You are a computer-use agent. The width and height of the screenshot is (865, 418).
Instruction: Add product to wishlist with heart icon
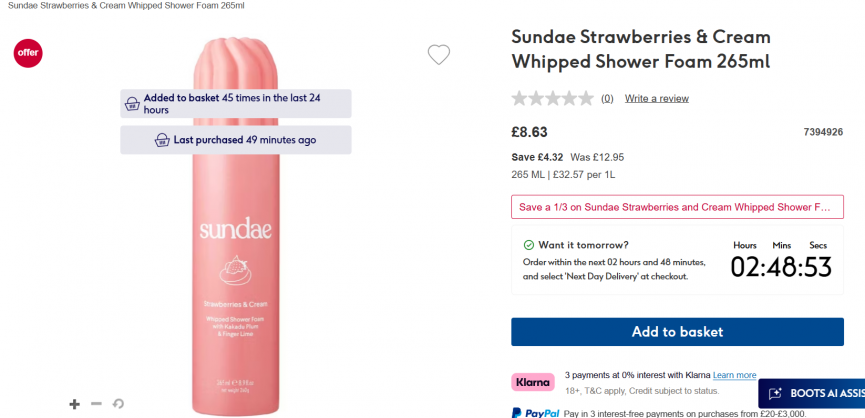pos(439,55)
